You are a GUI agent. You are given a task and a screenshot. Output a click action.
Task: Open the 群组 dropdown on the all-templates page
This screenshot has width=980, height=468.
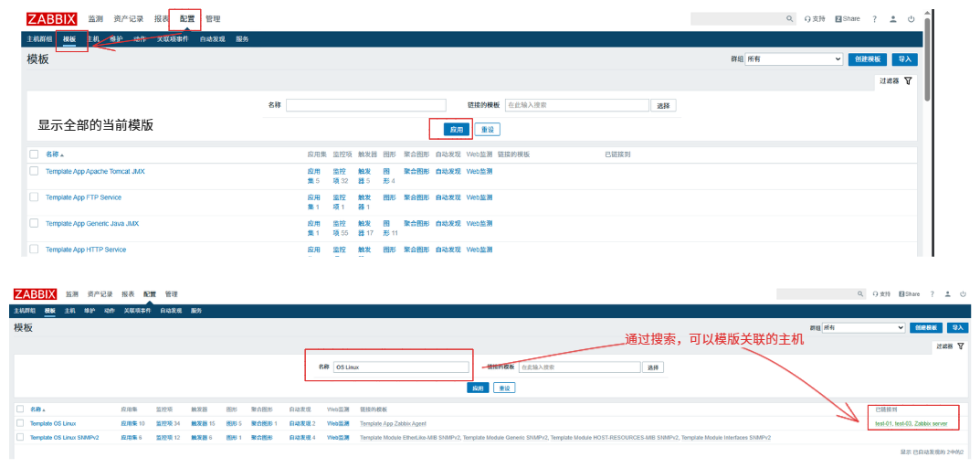pyautogui.click(x=795, y=58)
